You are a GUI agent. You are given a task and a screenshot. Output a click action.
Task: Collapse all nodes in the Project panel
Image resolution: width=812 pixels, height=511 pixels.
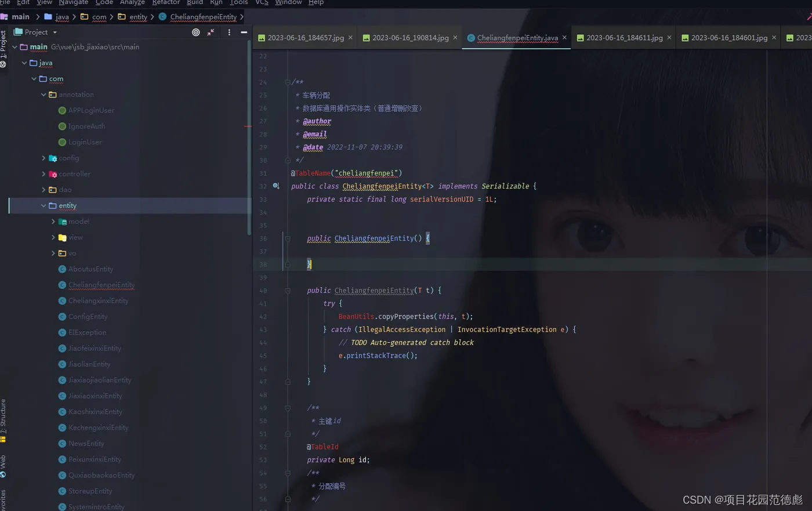pyautogui.click(x=211, y=32)
